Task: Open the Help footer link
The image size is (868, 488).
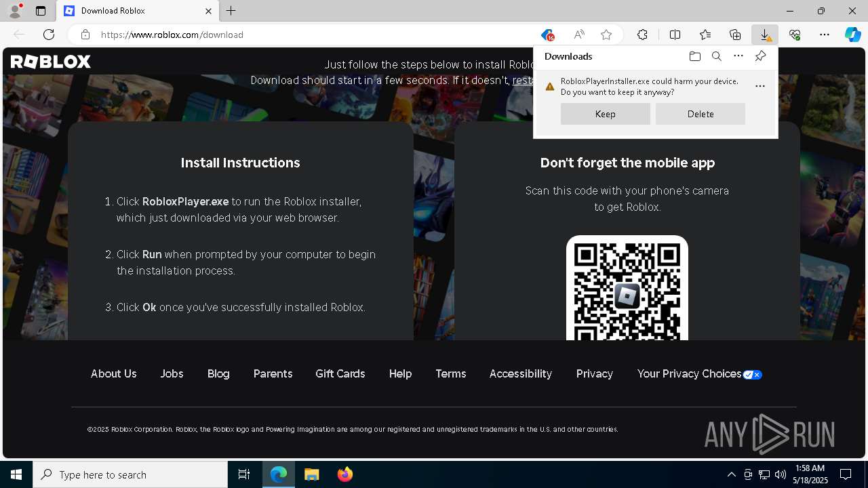Action: point(400,373)
